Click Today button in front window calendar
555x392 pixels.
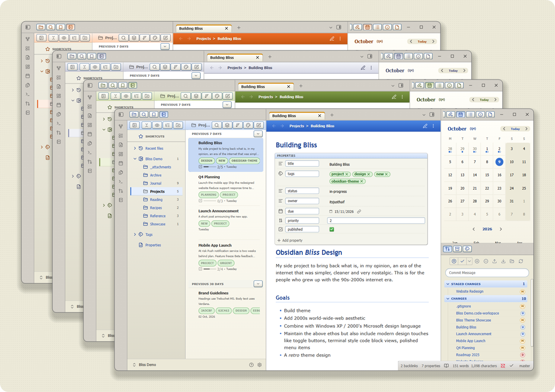[x=515, y=129]
